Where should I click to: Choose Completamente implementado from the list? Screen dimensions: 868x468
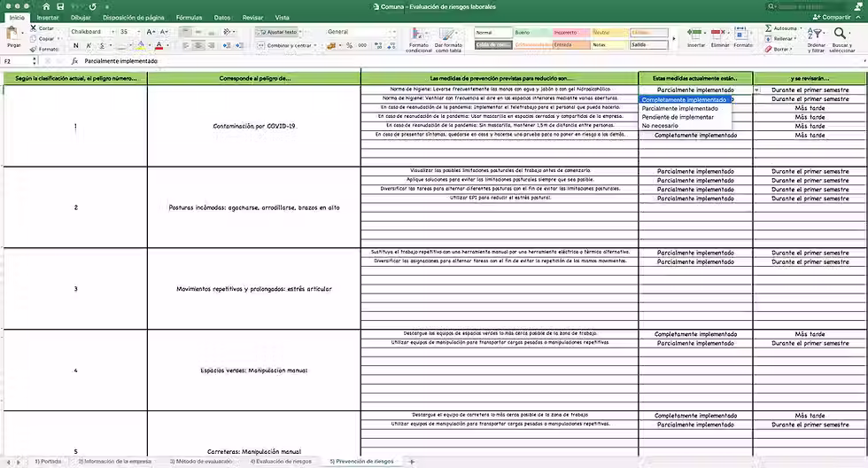tap(686, 99)
